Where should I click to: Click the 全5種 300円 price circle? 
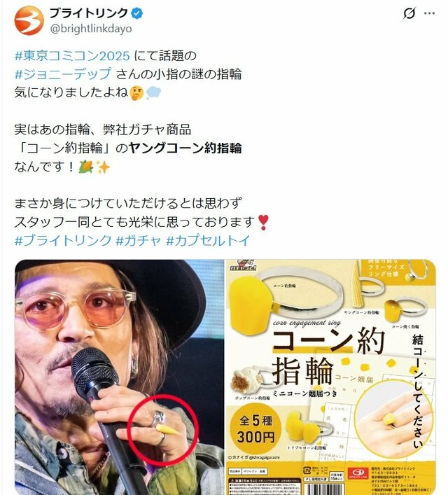pyautogui.click(x=255, y=428)
